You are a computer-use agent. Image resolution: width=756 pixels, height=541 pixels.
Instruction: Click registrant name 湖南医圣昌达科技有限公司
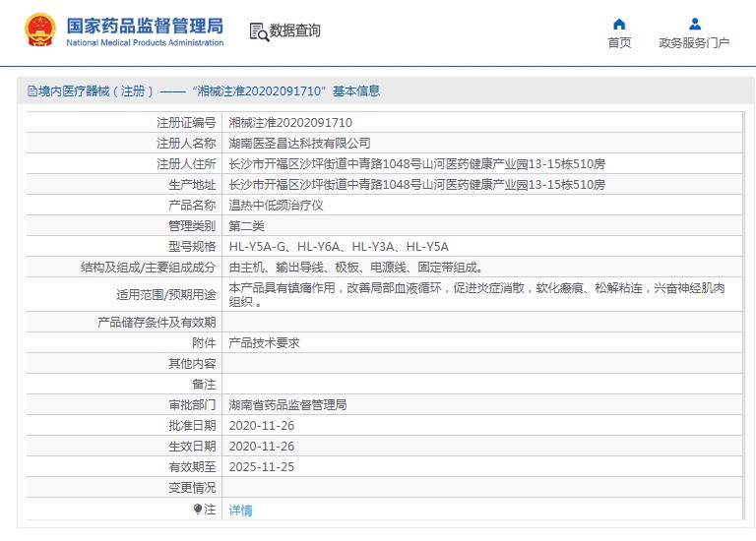click(x=299, y=144)
